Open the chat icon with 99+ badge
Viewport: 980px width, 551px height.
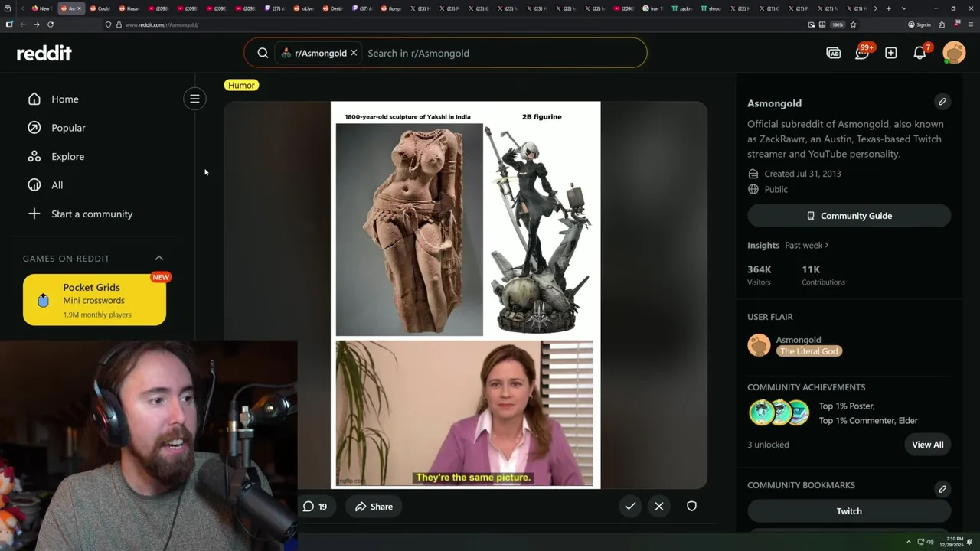point(862,53)
